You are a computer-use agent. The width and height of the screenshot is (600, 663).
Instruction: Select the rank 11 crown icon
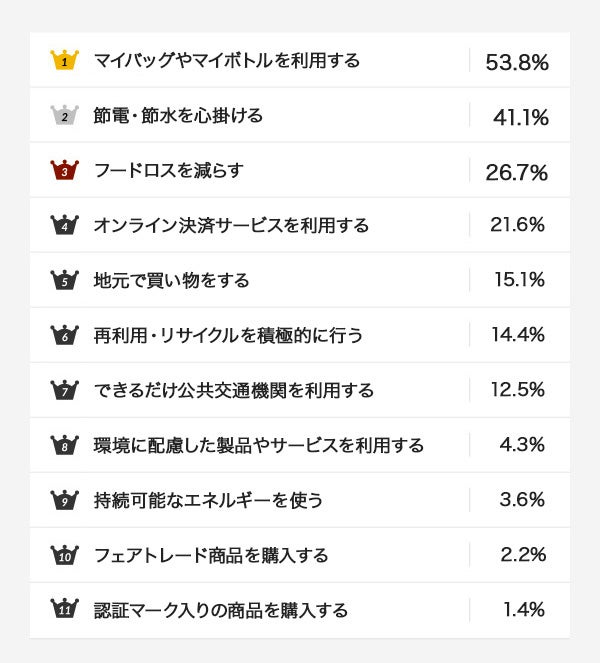64,609
